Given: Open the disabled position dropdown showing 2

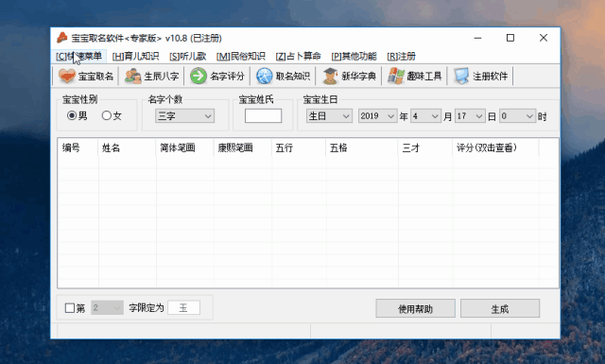Looking at the screenshot, I should [107, 307].
